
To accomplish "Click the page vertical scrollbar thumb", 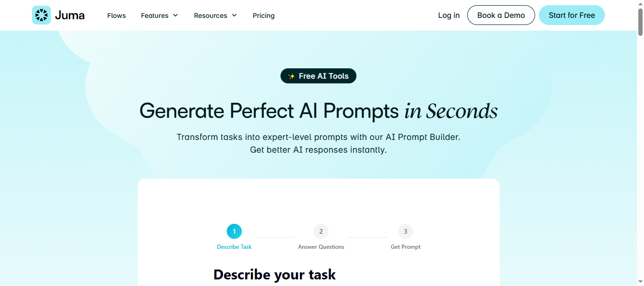I will 640,19.
